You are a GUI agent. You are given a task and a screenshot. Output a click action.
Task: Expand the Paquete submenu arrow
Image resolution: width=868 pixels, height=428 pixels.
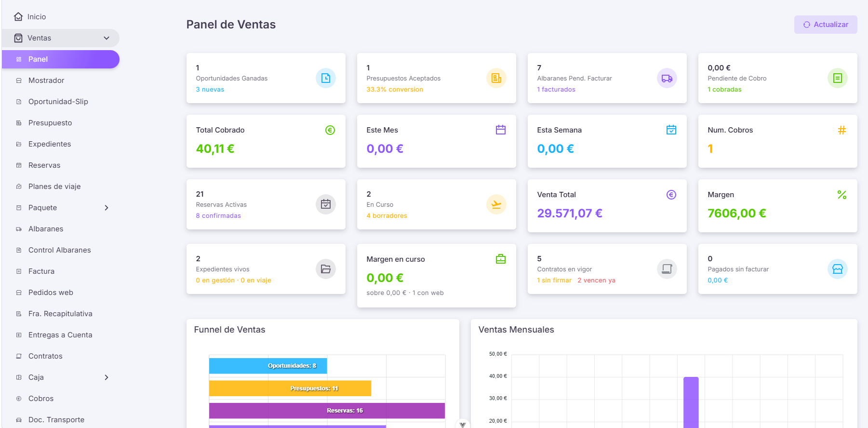click(107, 208)
